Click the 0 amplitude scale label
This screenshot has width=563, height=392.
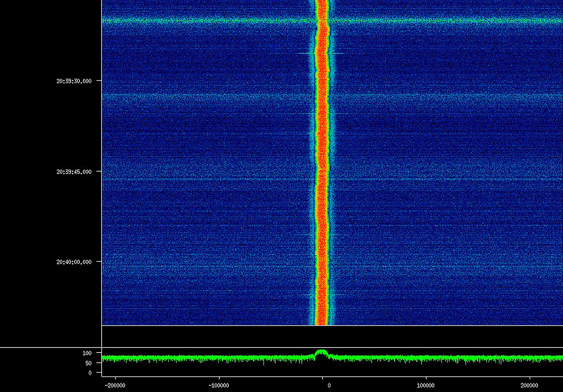[90, 373]
